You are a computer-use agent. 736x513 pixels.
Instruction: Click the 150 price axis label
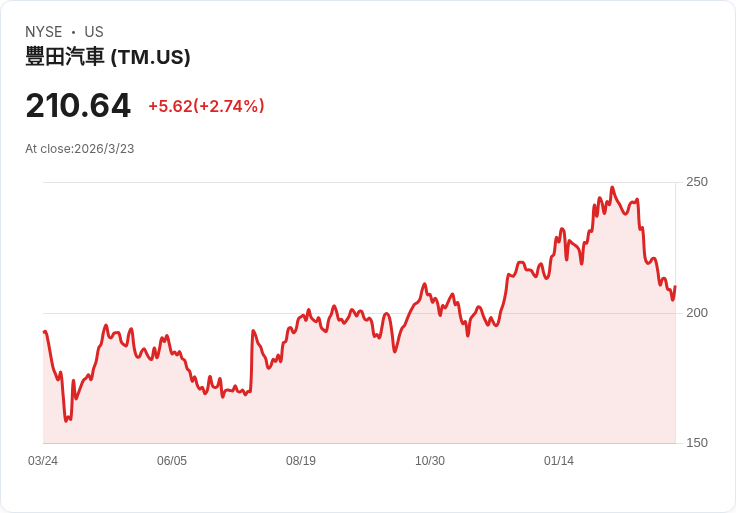pos(697,443)
